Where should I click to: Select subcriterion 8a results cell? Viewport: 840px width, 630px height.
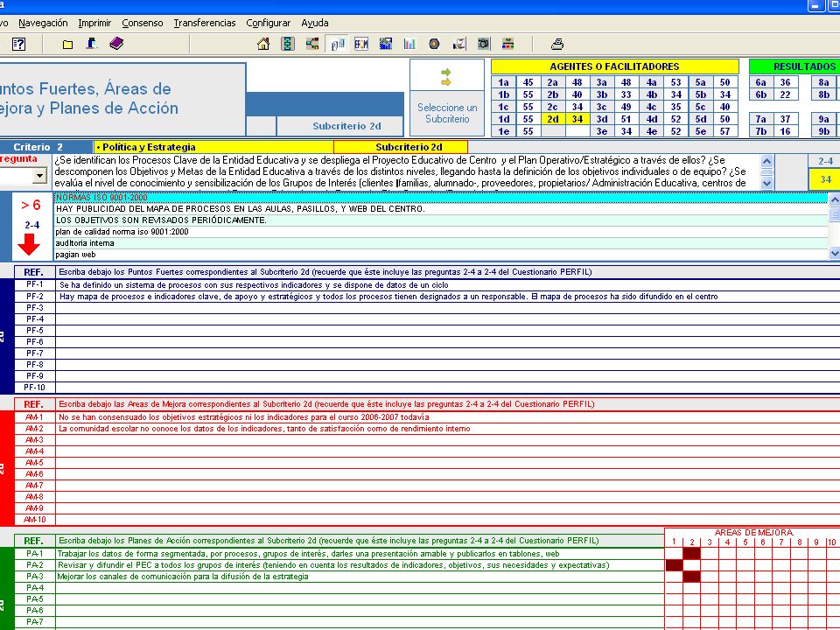[x=824, y=82]
